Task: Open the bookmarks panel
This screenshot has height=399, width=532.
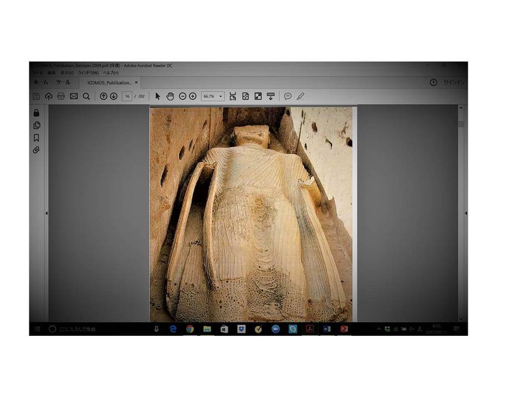Action: pos(37,137)
